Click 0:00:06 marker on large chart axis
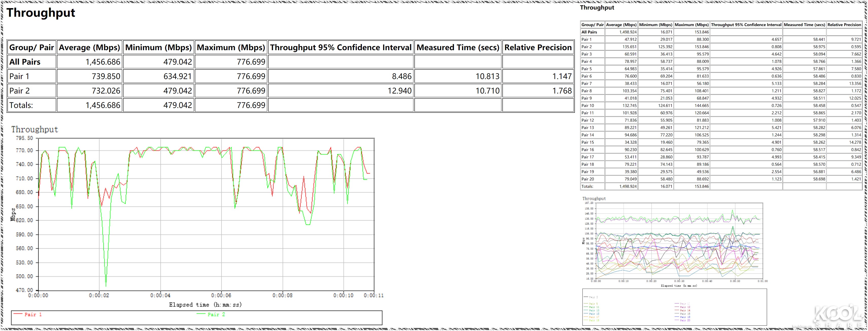868x331 pixels. (221, 296)
